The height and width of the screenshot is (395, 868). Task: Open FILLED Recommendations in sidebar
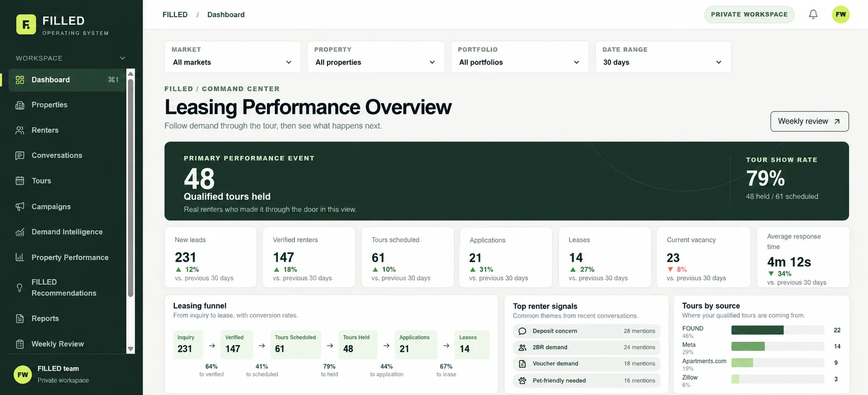(67, 288)
